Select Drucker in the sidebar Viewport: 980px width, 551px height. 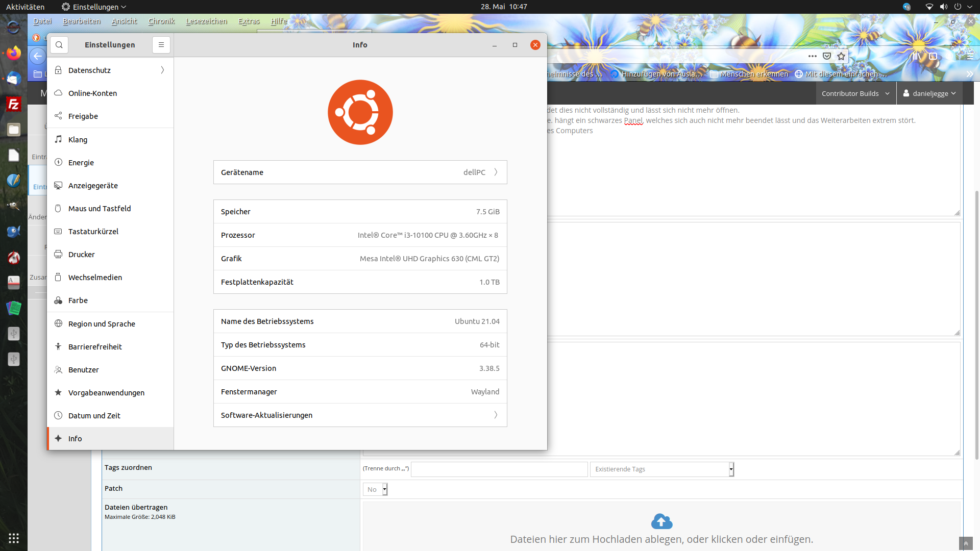tap(82, 254)
